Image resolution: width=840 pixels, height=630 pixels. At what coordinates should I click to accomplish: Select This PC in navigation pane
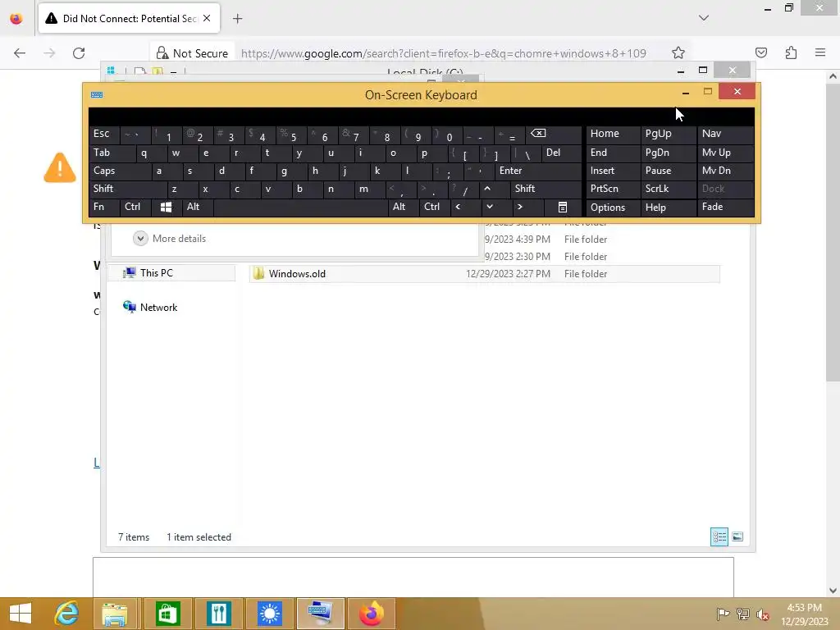(171, 272)
